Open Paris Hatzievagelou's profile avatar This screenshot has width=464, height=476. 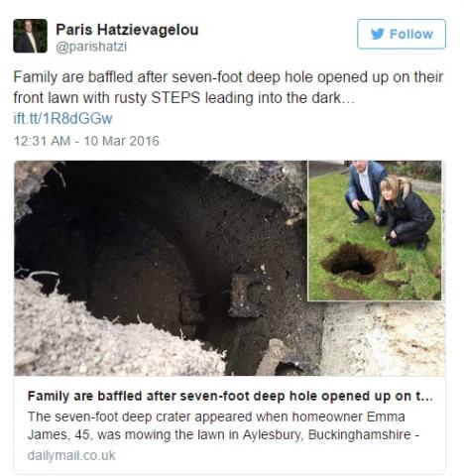click(x=30, y=36)
